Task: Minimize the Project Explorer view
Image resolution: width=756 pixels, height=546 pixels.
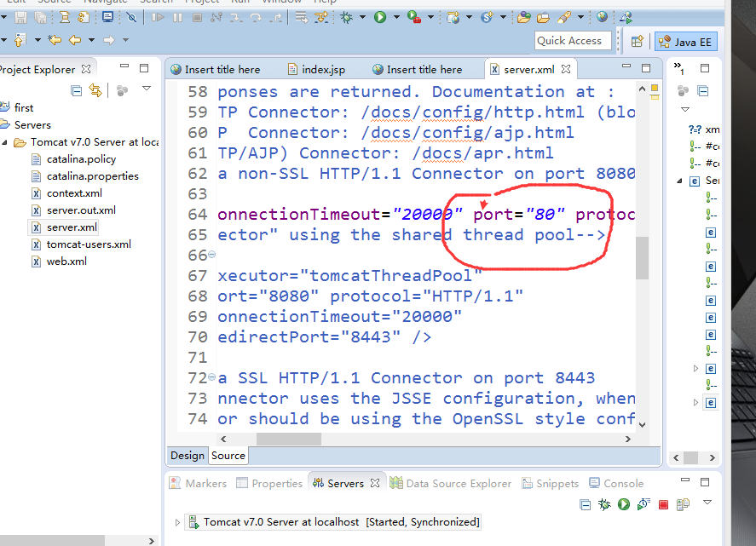Action: (x=124, y=66)
